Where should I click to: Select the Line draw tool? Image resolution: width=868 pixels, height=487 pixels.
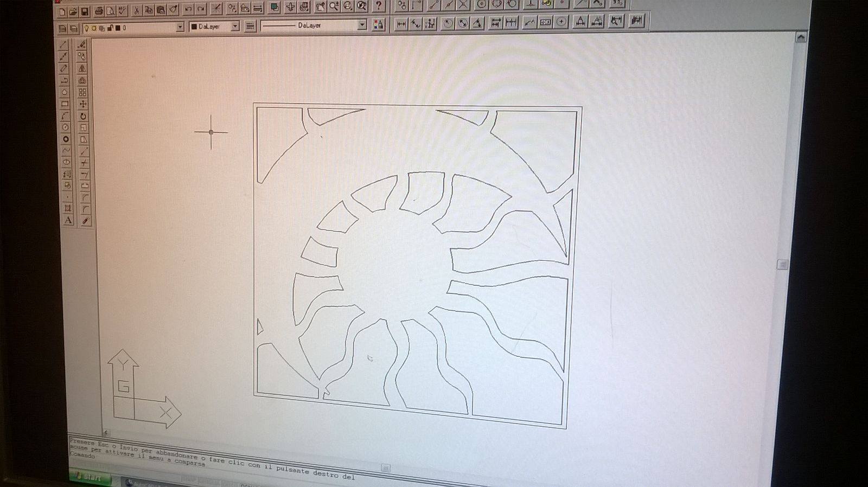click(x=63, y=45)
